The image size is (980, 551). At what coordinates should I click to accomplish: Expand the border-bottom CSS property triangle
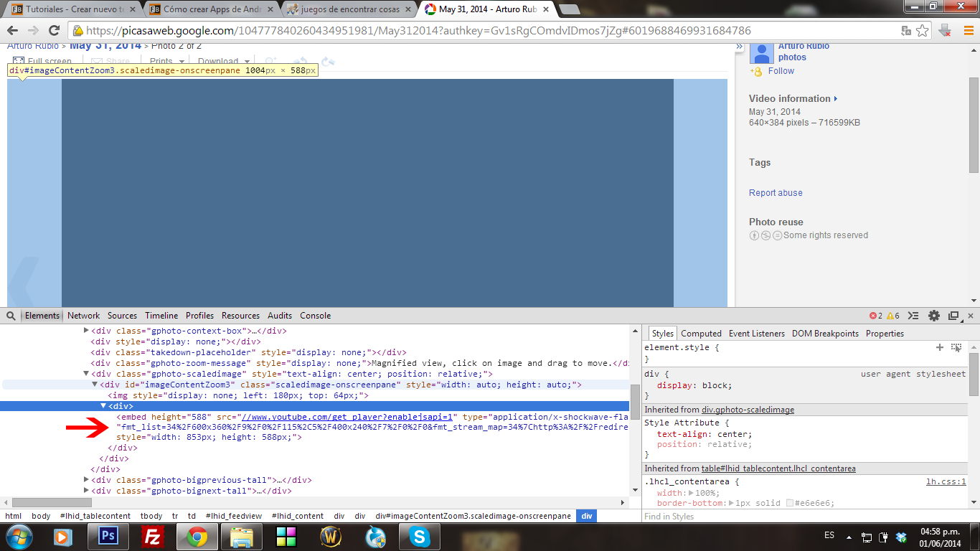(732, 503)
